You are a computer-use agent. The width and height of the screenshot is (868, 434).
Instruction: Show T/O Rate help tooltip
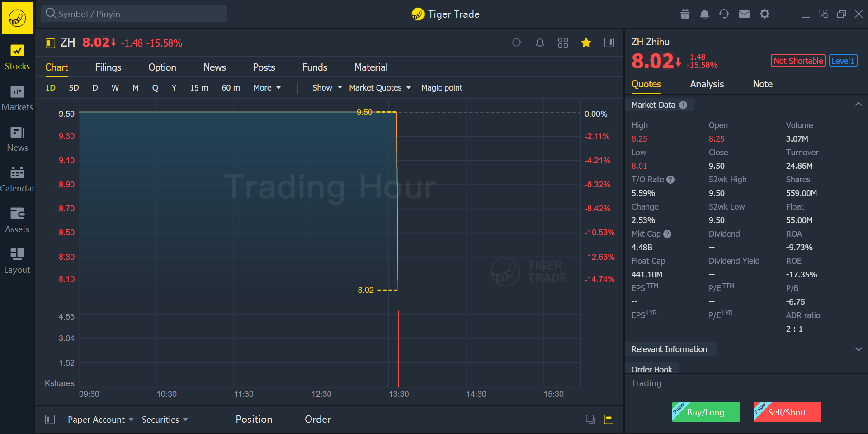[670, 180]
